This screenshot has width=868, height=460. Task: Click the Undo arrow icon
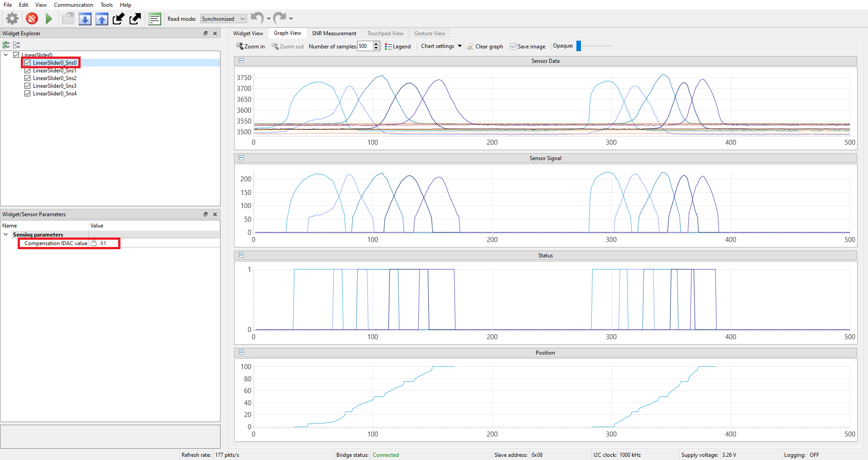point(257,18)
